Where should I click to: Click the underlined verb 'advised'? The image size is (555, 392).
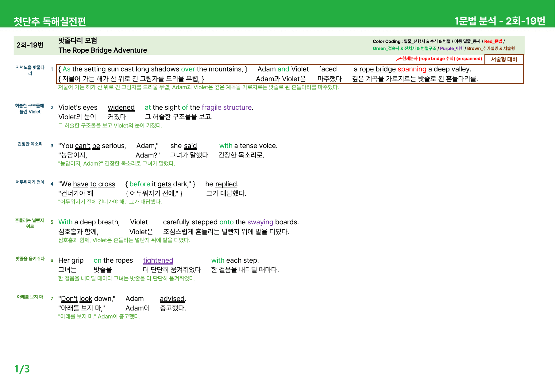tap(172, 299)
